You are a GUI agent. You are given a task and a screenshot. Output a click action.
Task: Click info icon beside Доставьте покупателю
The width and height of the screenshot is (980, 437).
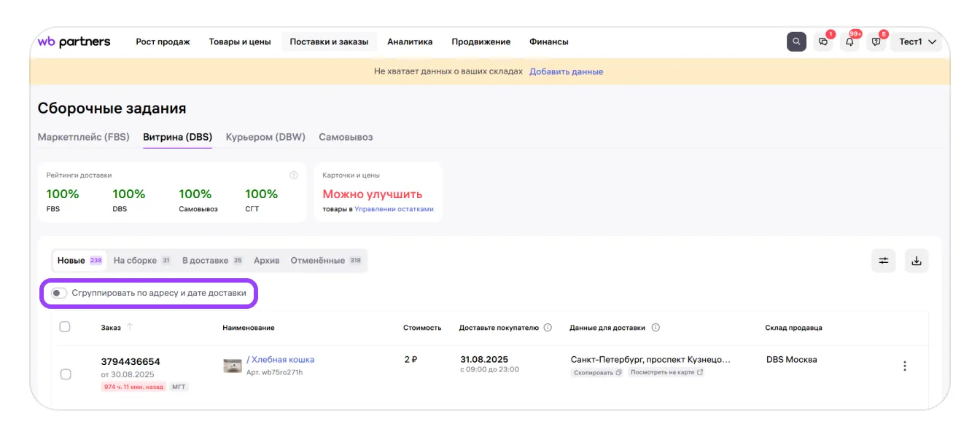click(x=548, y=328)
